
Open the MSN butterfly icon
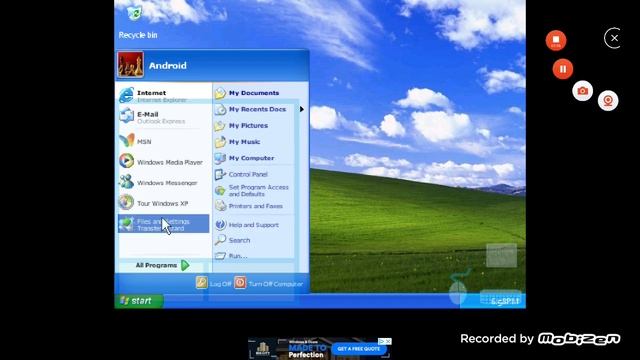click(x=127, y=141)
